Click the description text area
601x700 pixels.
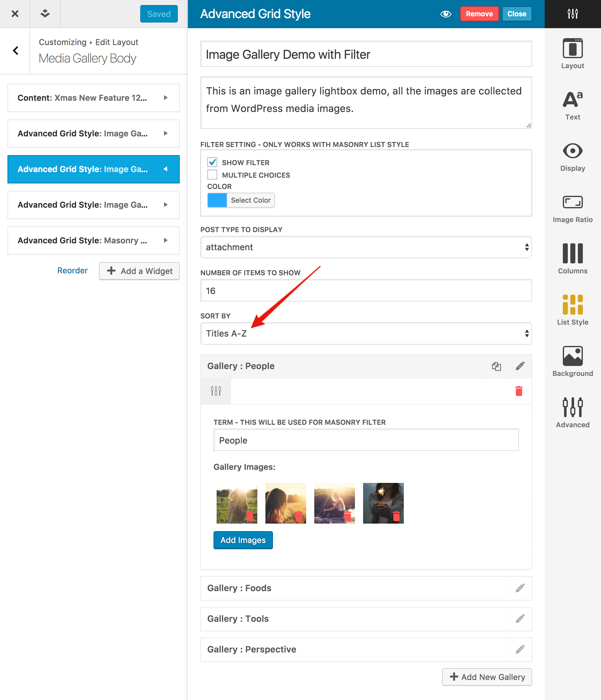366,103
